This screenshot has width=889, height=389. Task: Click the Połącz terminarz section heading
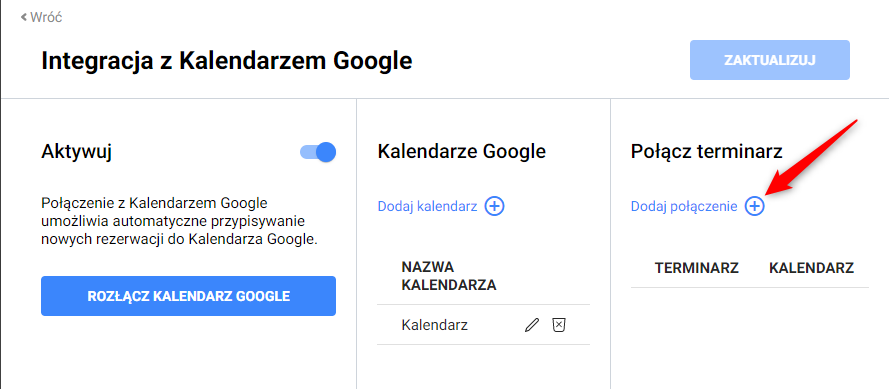pos(706,151)
